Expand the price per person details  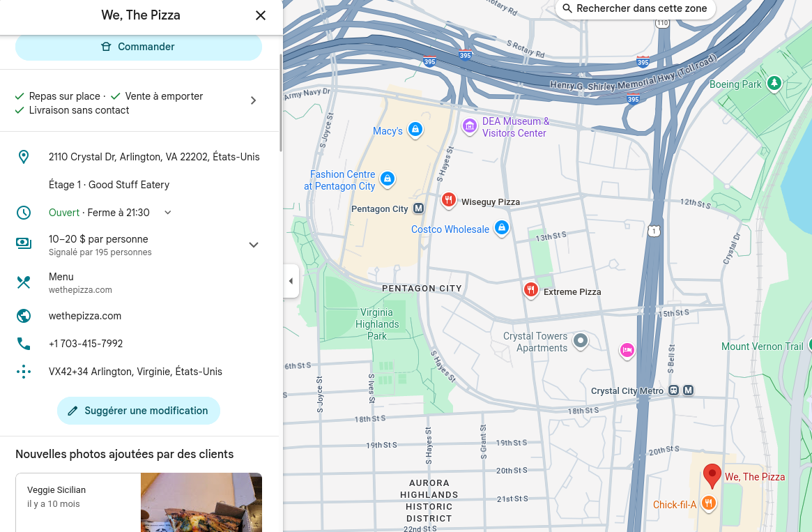point(253,245)
